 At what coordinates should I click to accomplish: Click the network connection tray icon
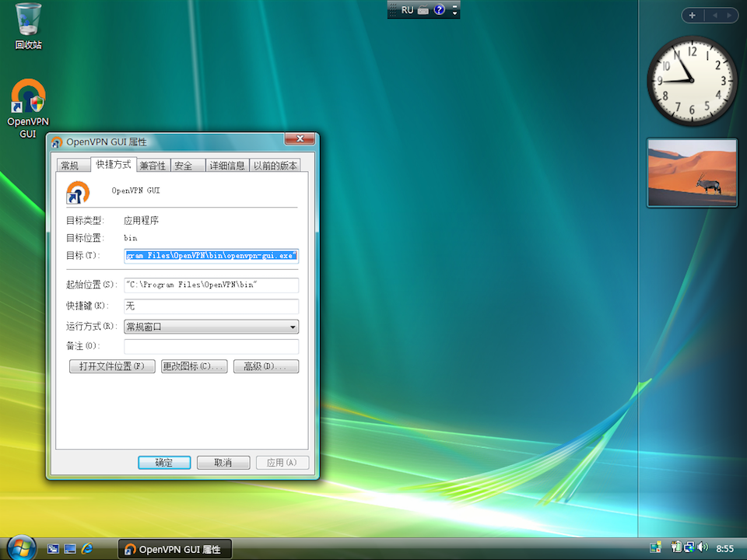689,548
